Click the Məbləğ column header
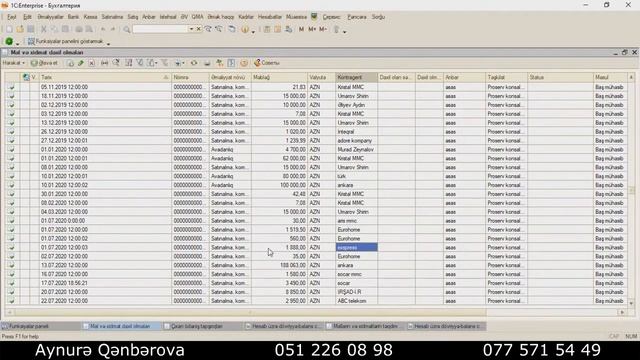Screen dimensions: 640x360 [x=279, y=77]
